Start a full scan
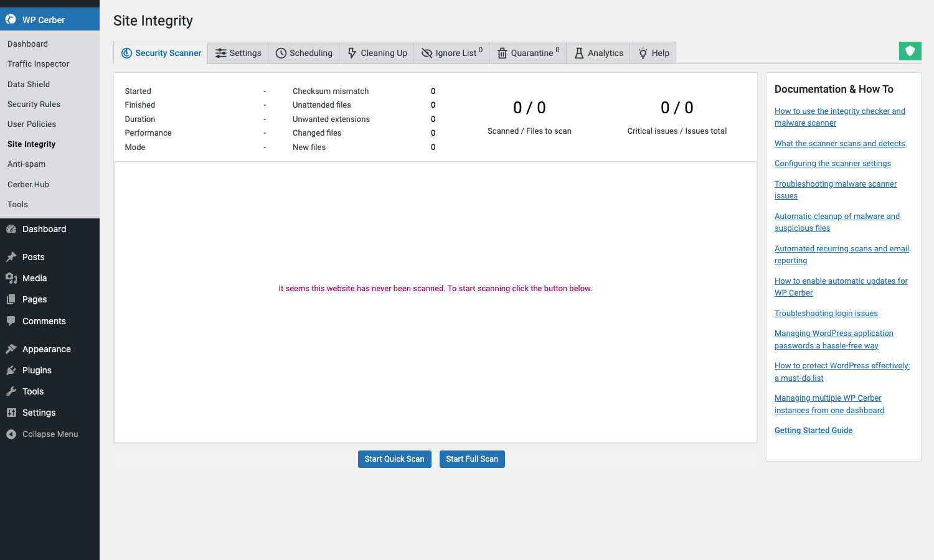This screenshot has height=560, width=934. 472,459
